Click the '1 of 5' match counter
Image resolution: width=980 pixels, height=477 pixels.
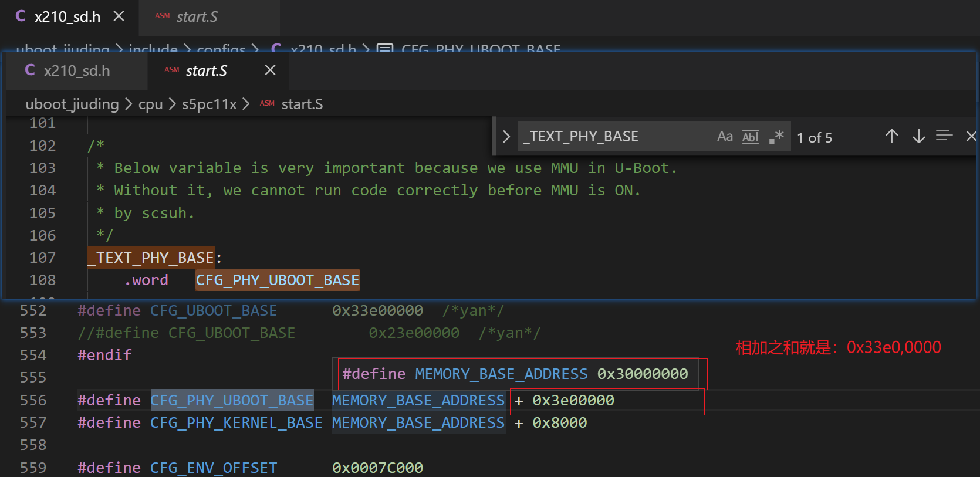(815, 137)
